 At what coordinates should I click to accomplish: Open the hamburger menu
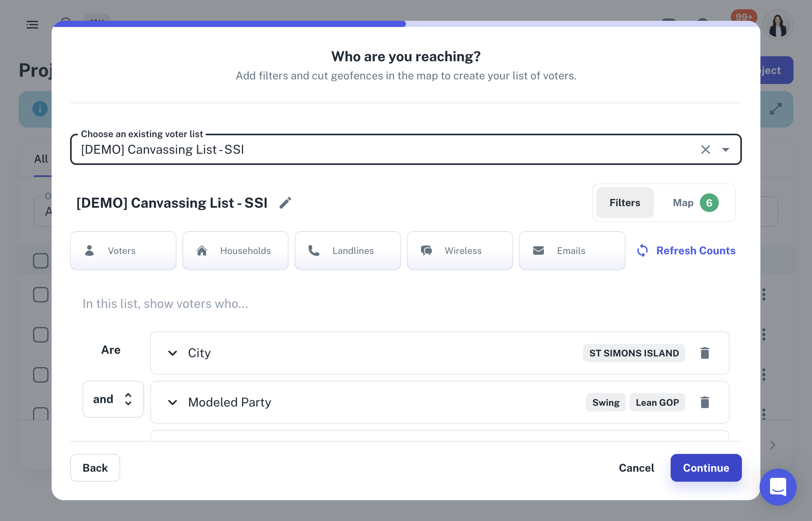click(x=32, y=25)
